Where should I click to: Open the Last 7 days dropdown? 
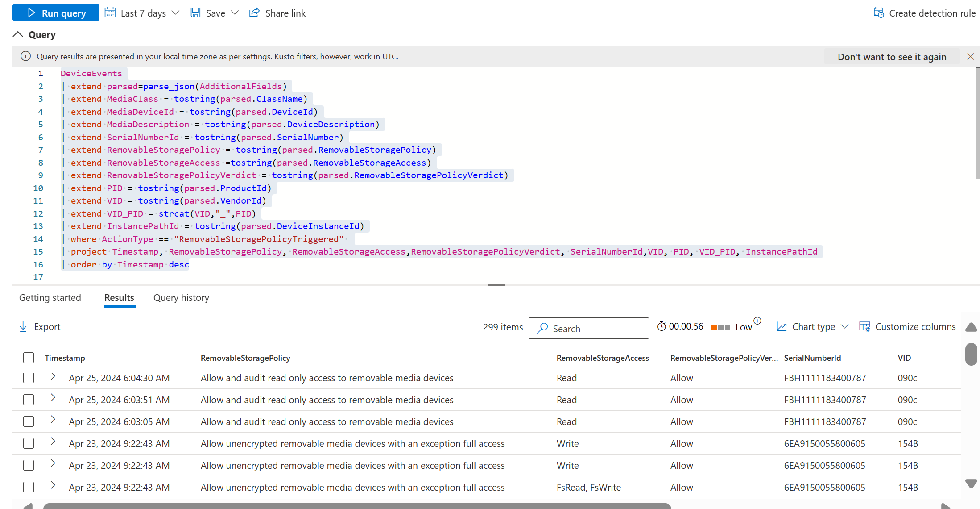tap(142, 13)
